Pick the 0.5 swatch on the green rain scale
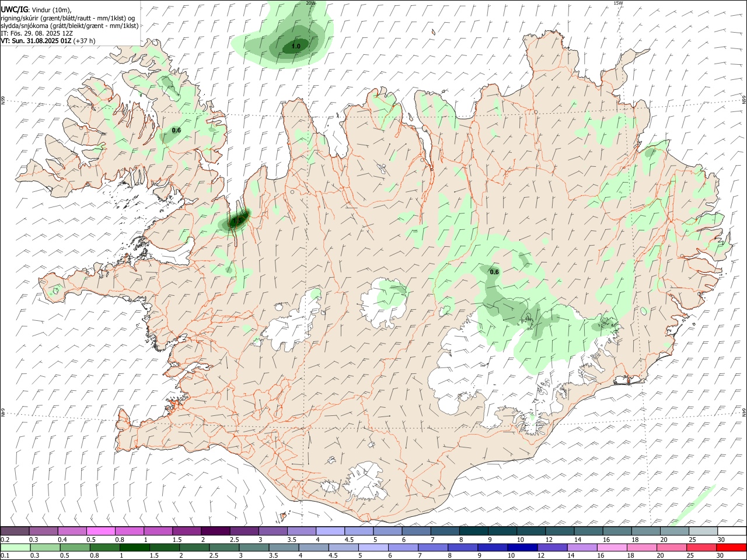 pos(75,547)
